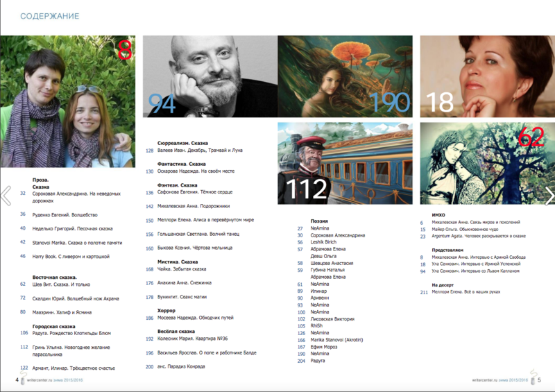Image resolution: width=555 pixels, height=392 pixels.
Task: Open entry 'Гольшанская Светлана. Волчий танец'
Action: (x=198, y=234)
